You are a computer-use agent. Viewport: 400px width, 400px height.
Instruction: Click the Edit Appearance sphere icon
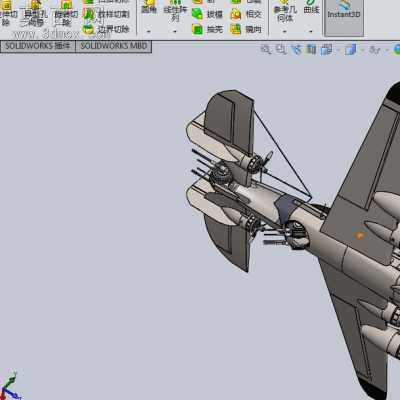click(x=397, y=50)
